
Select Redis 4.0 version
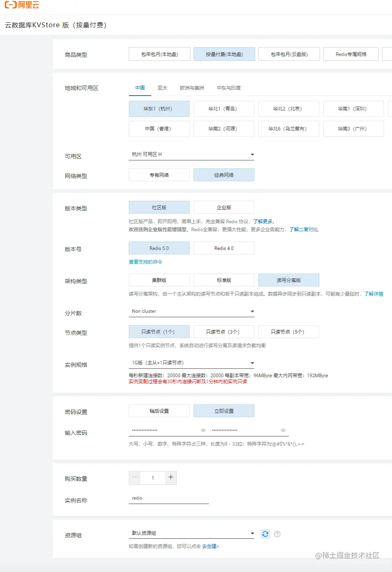pyautogui.click(x=224, y=248)
